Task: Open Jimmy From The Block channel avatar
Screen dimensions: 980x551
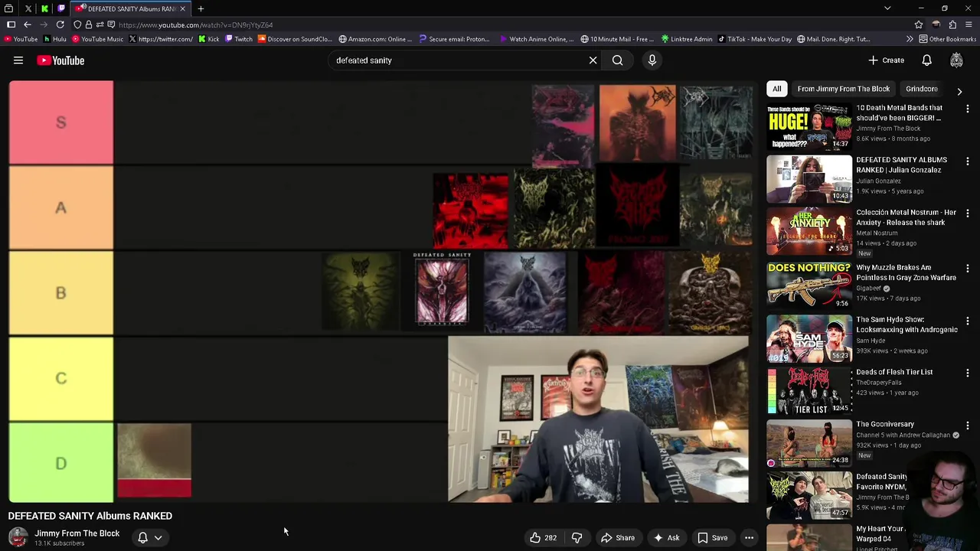Action: 18,537
